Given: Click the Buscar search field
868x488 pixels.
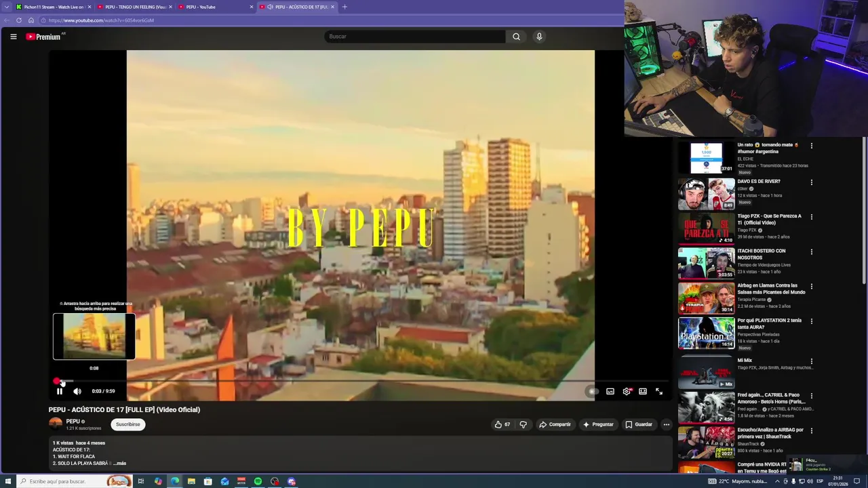Looking at the screenshot, I should (x=414, y=37).
